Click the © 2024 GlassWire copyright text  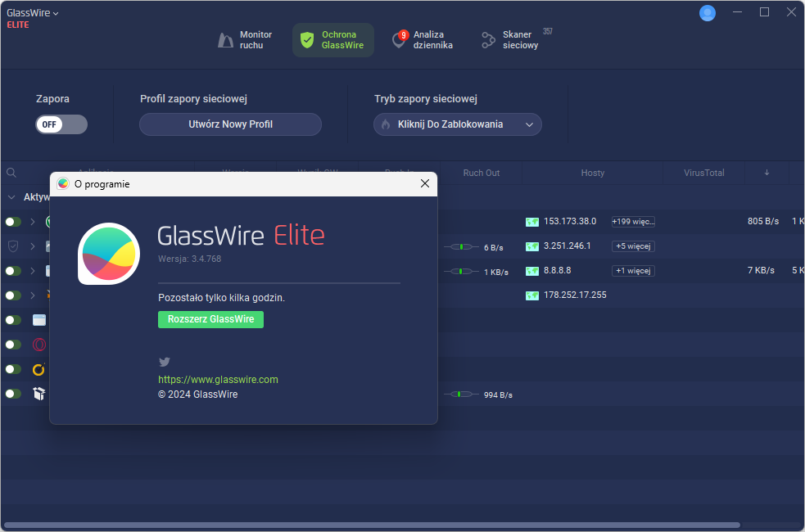coord(197,394)
